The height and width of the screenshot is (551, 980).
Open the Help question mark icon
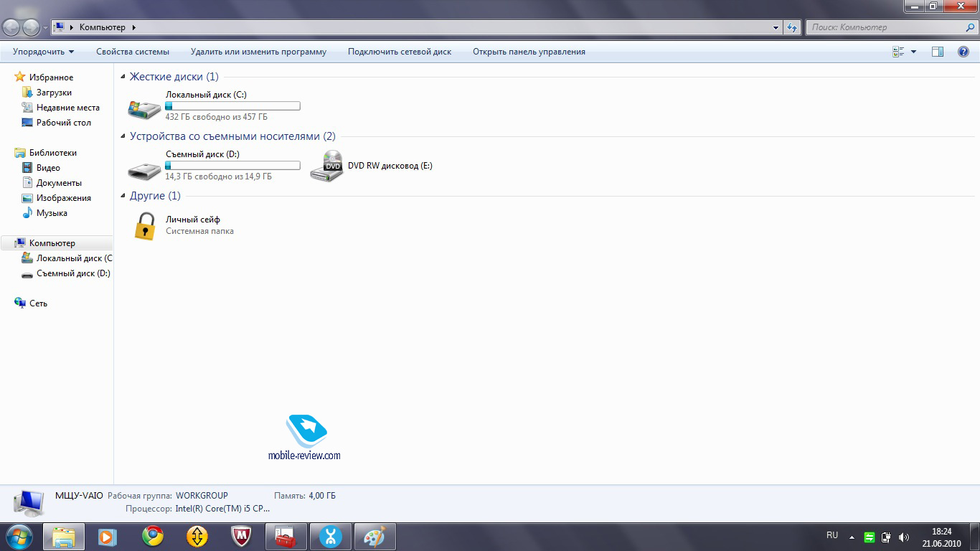click(x=963, y=52)
